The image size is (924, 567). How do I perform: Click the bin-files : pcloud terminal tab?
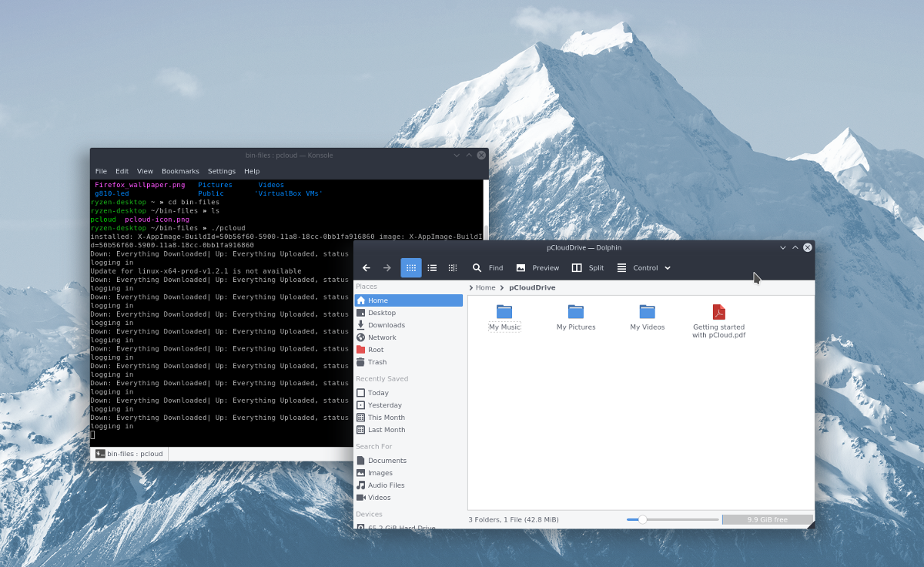tap(129, 453)
